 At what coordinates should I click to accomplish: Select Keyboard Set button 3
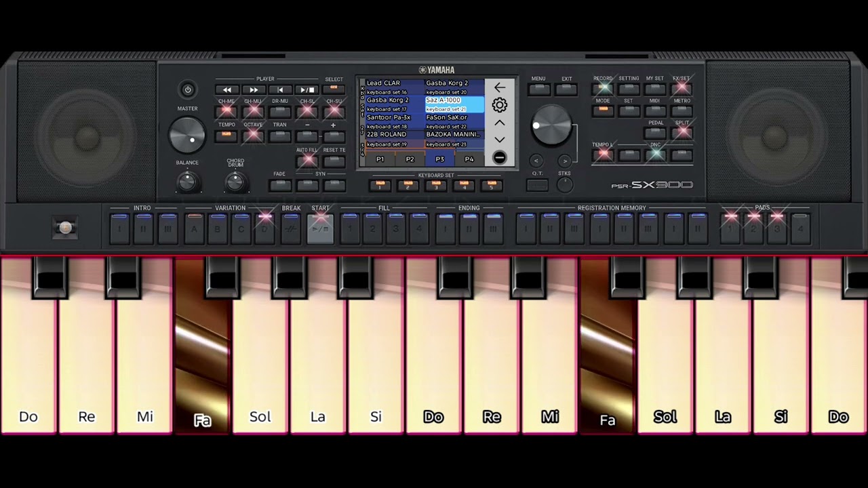pos(436,185)
